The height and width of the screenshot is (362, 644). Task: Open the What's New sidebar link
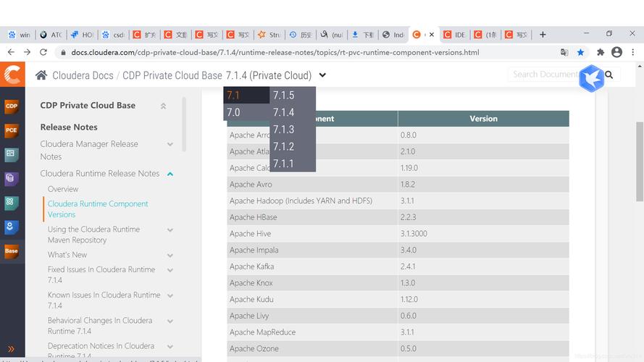(67, 255)
